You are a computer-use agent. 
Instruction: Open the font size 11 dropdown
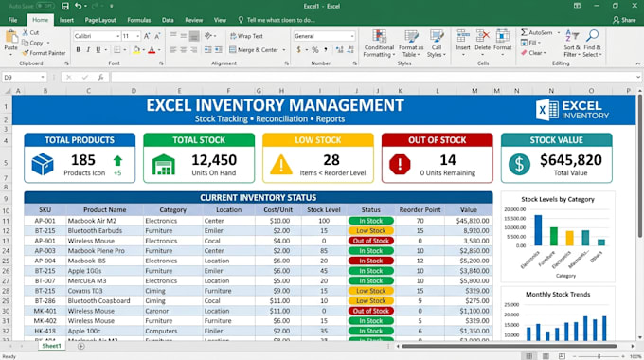(x=138, y=36)
